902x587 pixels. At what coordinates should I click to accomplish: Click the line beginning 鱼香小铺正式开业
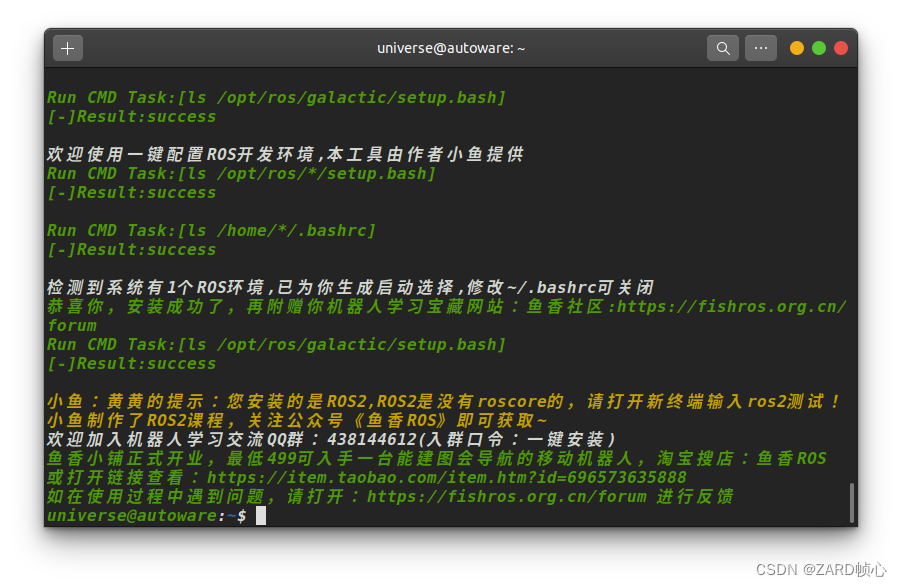click(437, 459)
